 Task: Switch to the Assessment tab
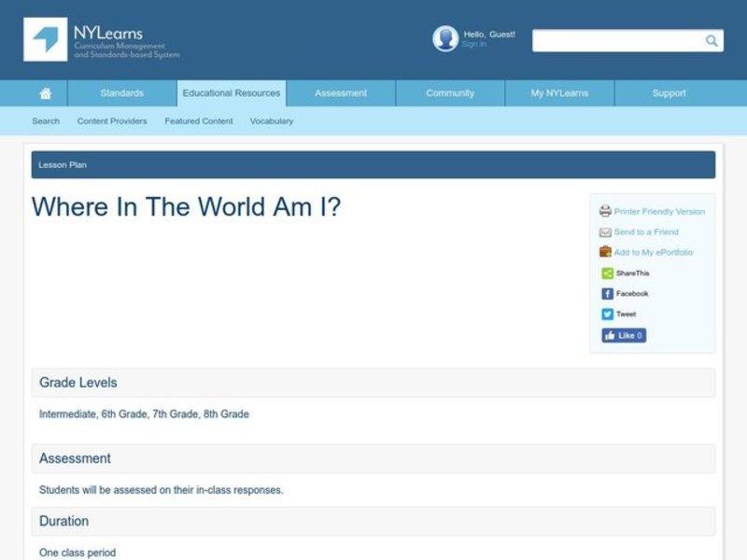tap(340, 92)
